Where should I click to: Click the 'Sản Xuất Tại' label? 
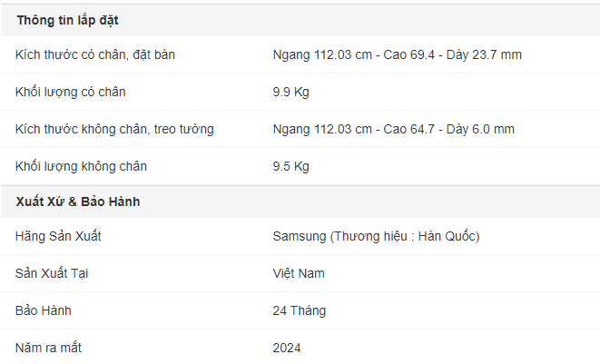(x=52, y=273)
